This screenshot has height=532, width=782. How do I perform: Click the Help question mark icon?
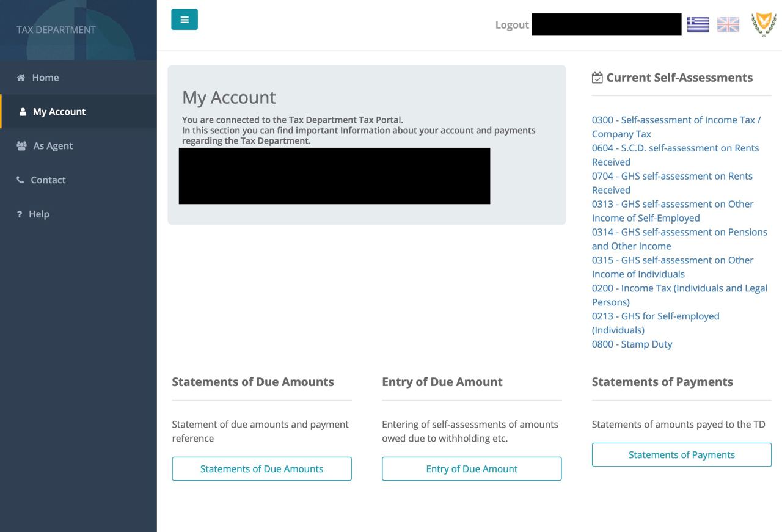click(20, 214)
